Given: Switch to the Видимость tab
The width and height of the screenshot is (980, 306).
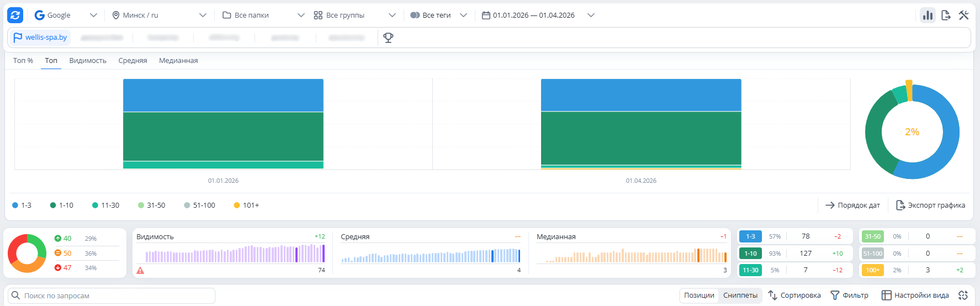Looking at the screenshot, I should pyautogui.click(x=88, y=61).
